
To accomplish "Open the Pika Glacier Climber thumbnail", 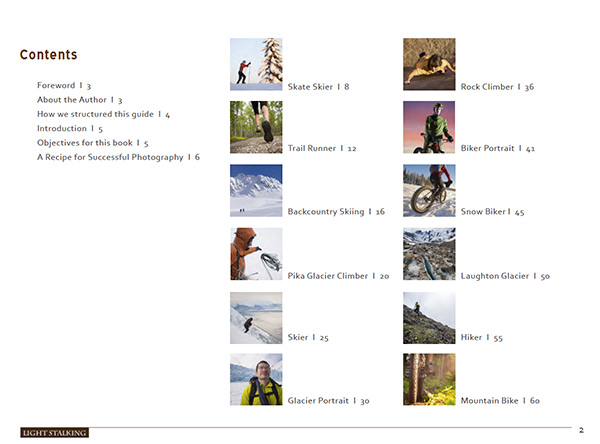I will [256, 254].
